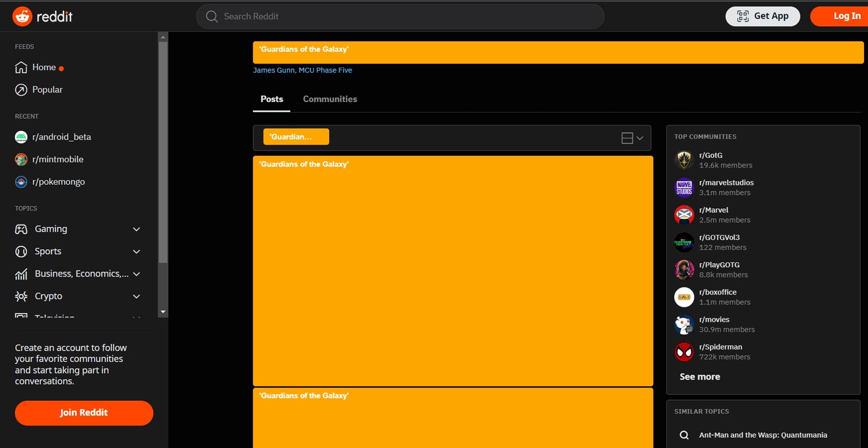Click the Get App button

point(763,16)
